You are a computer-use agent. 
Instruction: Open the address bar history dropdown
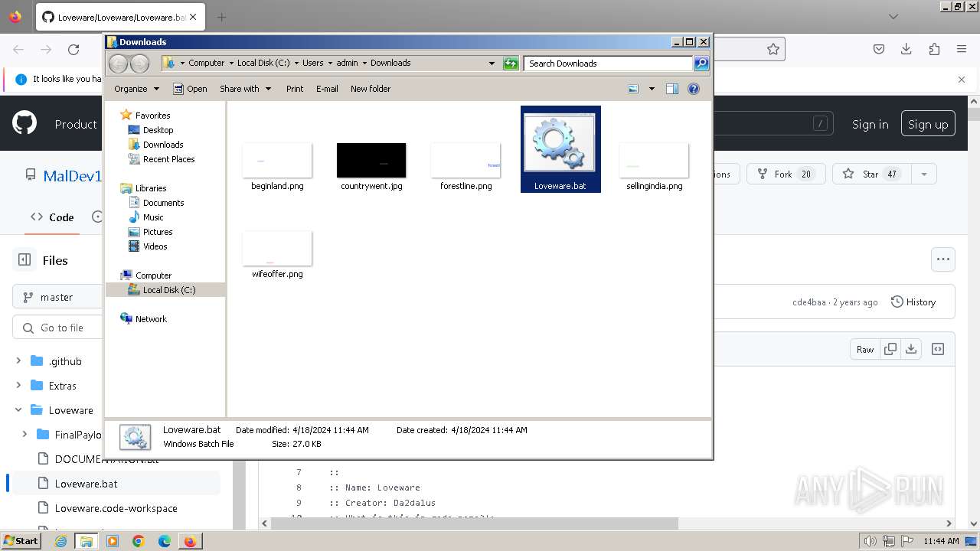(492, 64)
